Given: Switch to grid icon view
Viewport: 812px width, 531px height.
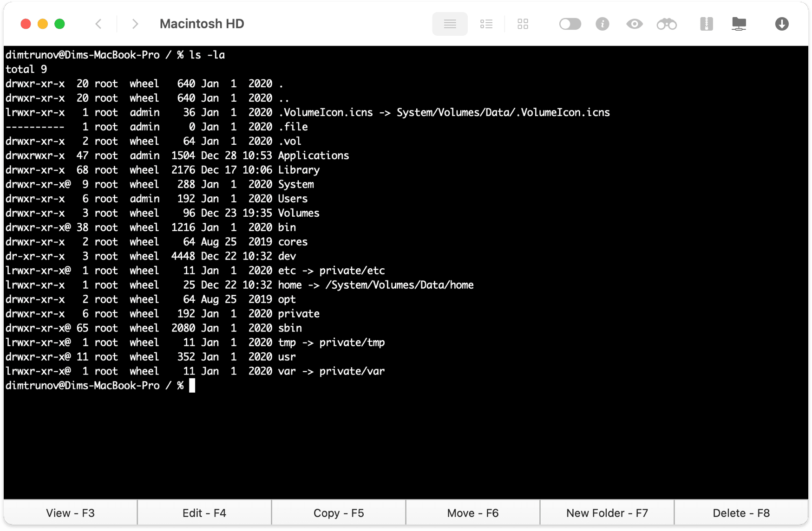Looking at the screenshot, I should pos(523,24).
